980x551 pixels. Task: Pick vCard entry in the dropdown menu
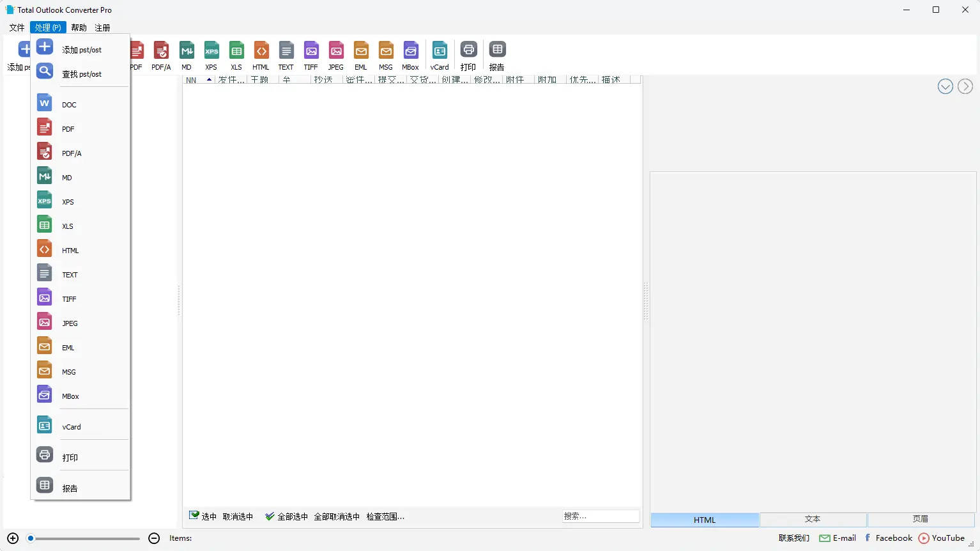[x=80, y=427]
